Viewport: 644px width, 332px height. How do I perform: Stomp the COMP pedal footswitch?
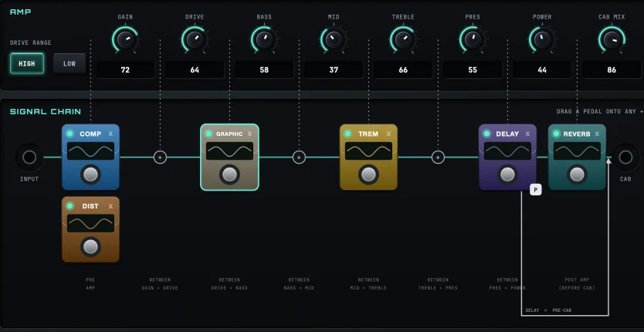[x=91, y=174]
